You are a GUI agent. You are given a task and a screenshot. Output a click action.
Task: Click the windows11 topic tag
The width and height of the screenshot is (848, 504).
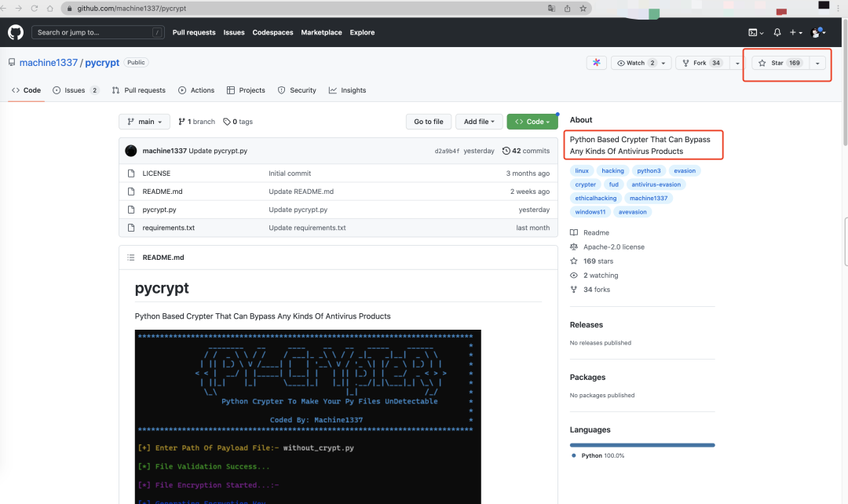click(590, 212)
